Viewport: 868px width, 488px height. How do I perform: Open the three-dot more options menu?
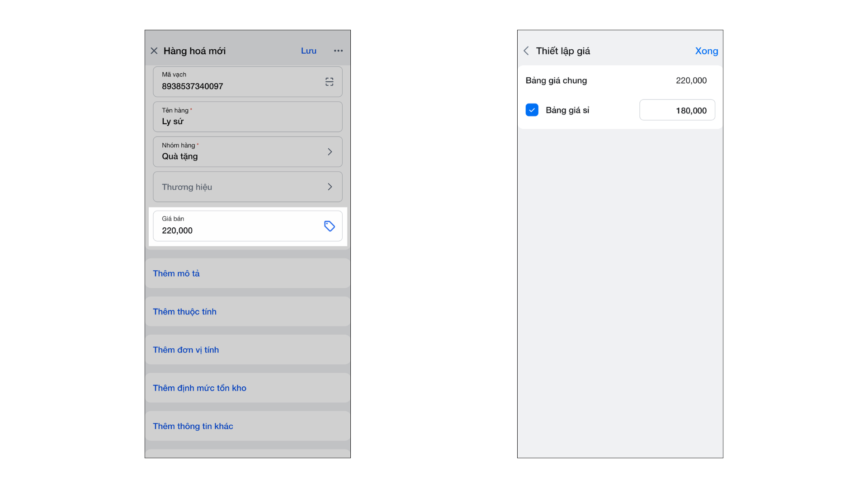click(x=338, y=51)
